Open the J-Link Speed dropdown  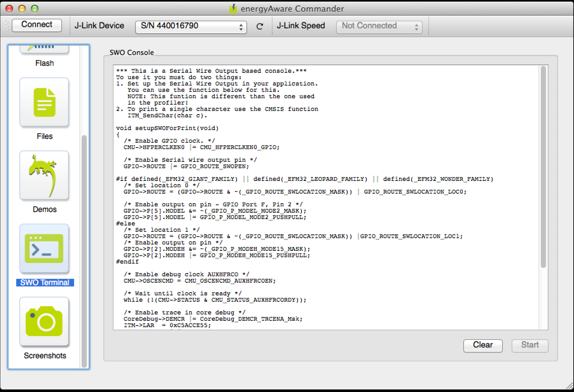point(379,27)
